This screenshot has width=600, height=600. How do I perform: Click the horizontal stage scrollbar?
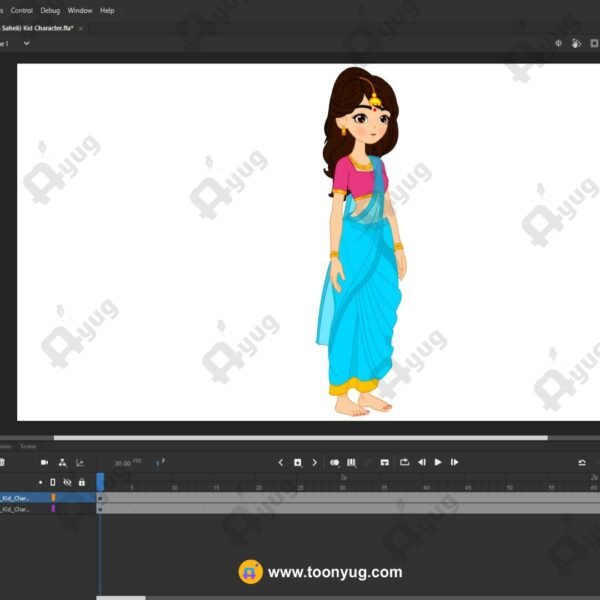coord(300,438)
